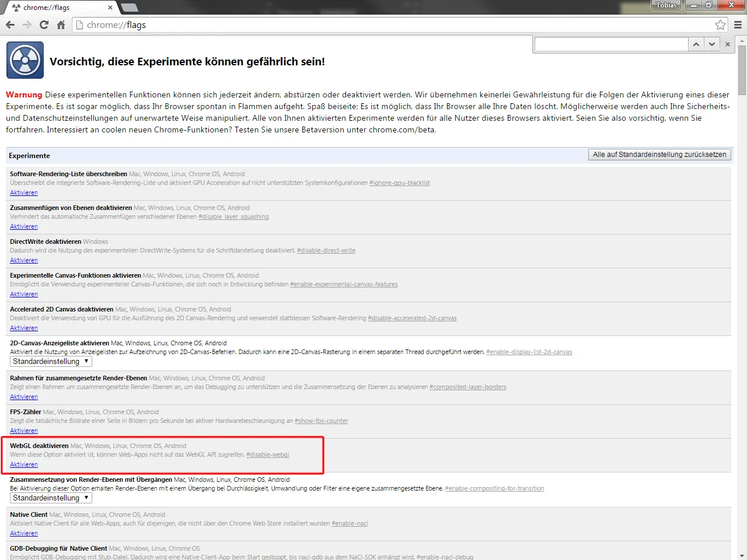Viewport: 747px width, 560px height.
Task: Minimize the Chrome window
Action: [693, 5]
